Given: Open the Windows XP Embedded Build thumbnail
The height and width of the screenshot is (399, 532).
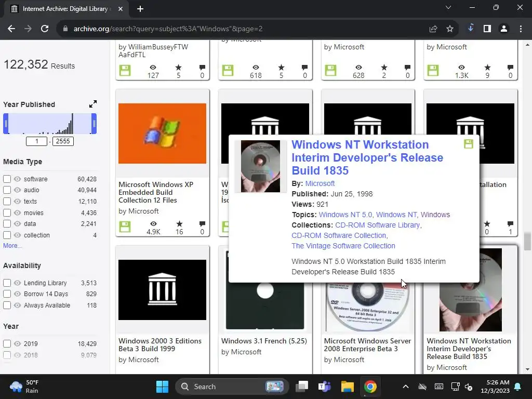Looking at the screenshot, I should (x=162, y=134).
